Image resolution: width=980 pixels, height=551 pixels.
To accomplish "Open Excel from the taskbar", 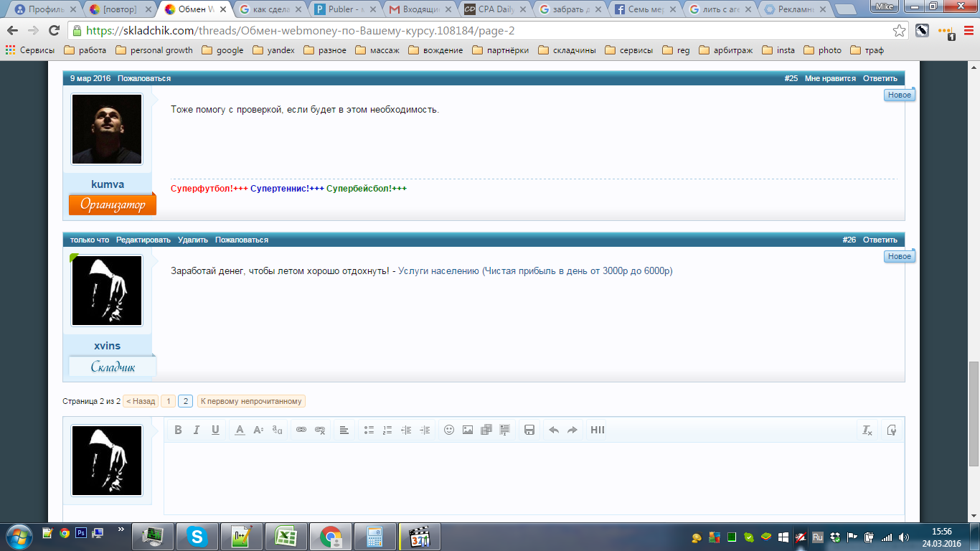I will click(x=286, y=537).
